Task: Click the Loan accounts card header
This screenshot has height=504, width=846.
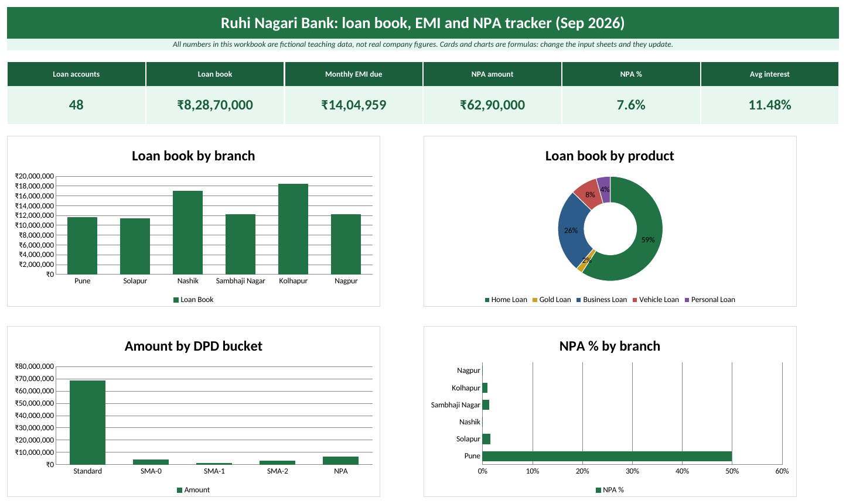Action: (x=76, y=74)
